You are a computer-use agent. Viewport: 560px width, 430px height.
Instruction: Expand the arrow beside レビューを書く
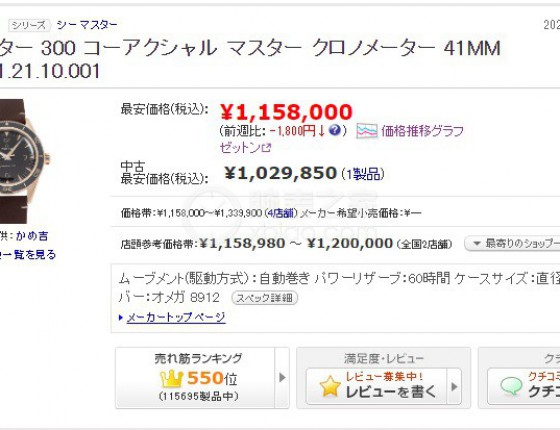pyautogui.click(x=454, y=387)
